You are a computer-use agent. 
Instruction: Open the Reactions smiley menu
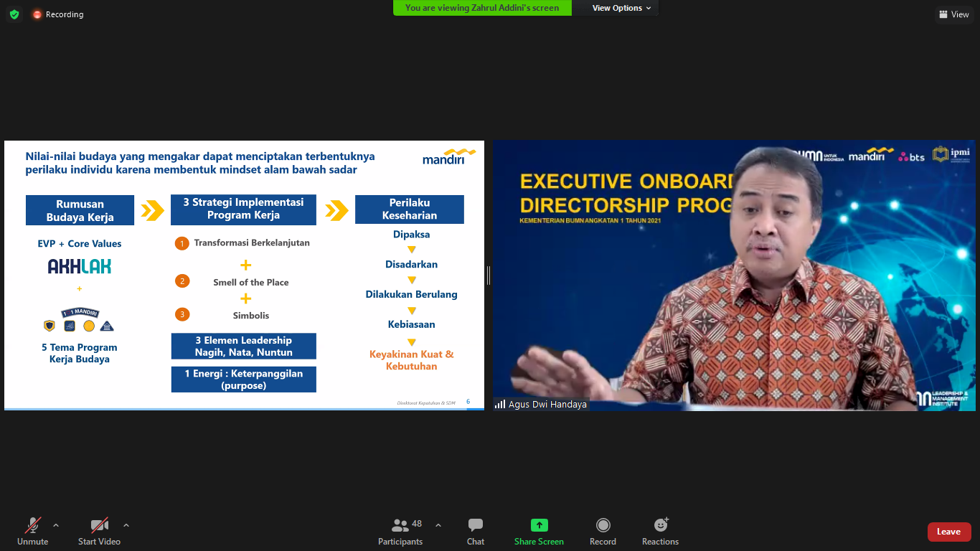click(x=660, y=530)
